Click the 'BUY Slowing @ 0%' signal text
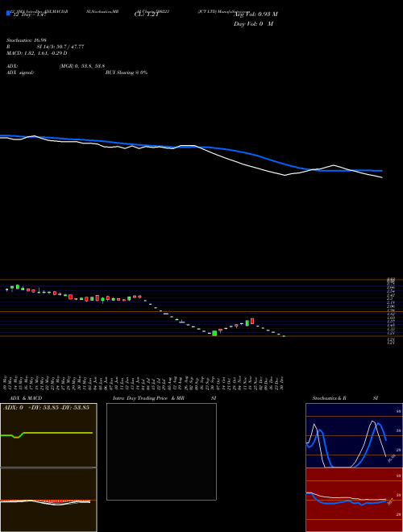Viewport: 403px width, 532px height. [x=127, y=73]
